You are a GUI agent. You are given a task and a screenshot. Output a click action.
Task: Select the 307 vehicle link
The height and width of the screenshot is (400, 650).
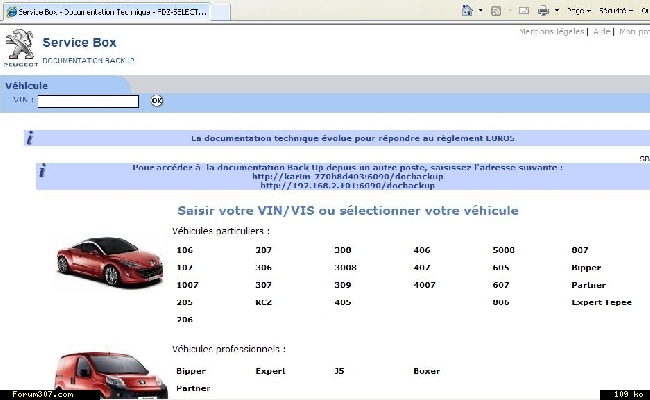point(263,285)
